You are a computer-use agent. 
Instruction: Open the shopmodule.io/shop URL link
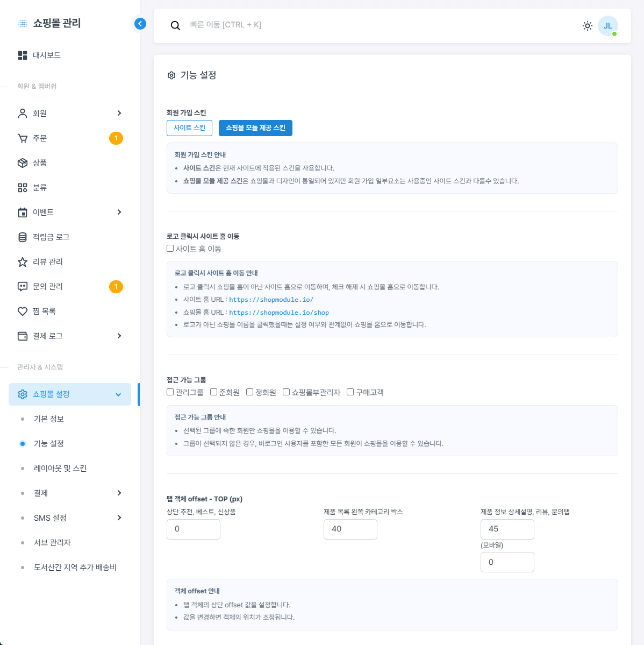point(279,313)
